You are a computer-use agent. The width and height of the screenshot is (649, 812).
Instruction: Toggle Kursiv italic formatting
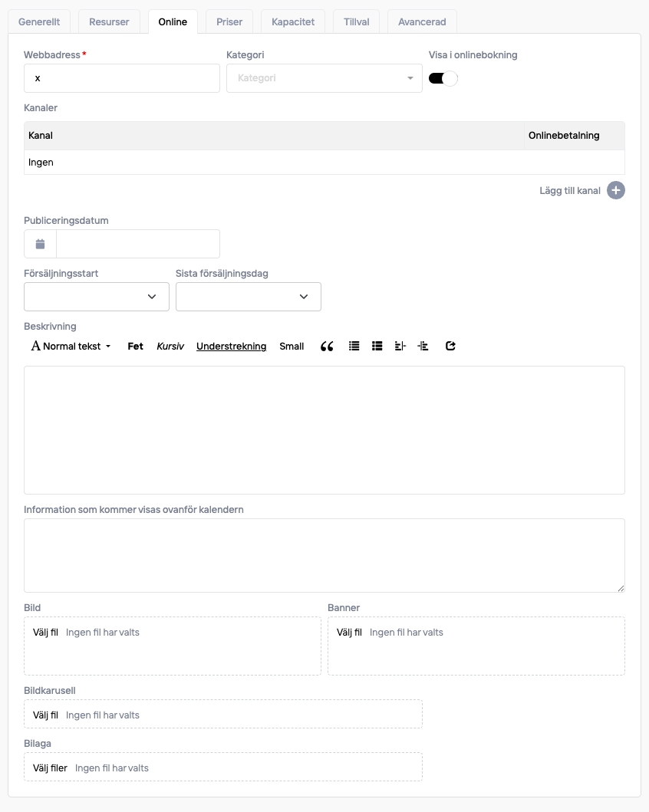click(170, 347)
